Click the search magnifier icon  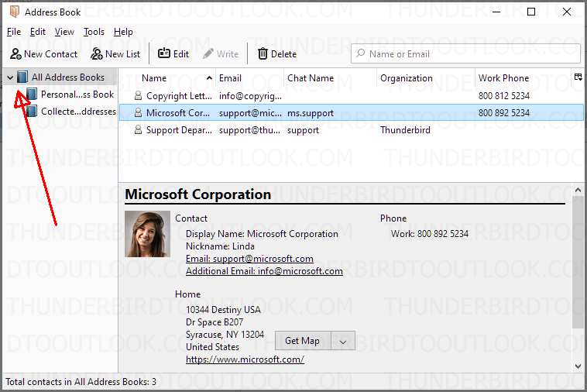point(361,53)
